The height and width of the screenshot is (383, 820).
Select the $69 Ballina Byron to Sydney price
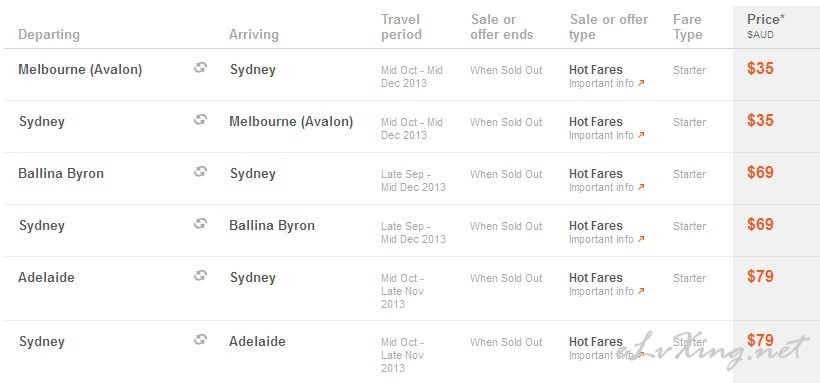pos(760,172)
